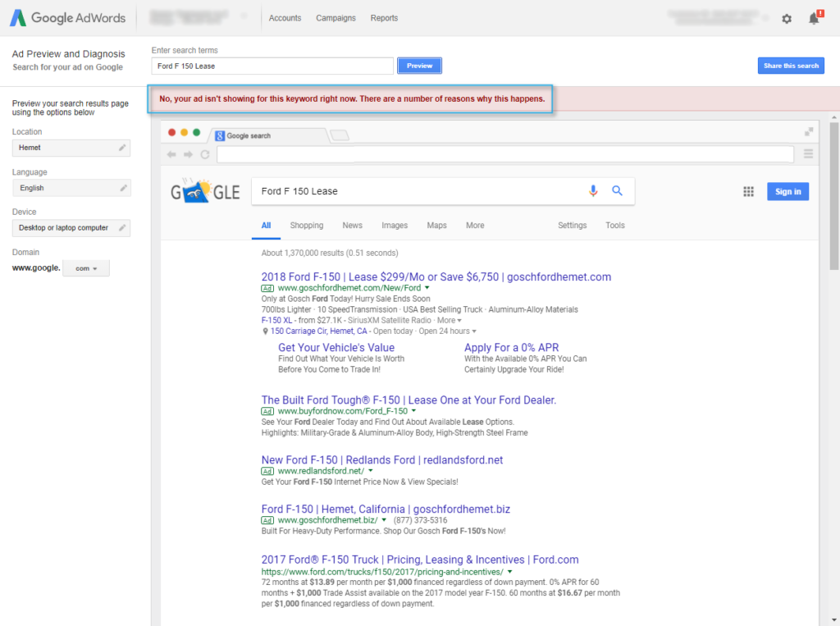Click the Share this search button

click(790, 66)
